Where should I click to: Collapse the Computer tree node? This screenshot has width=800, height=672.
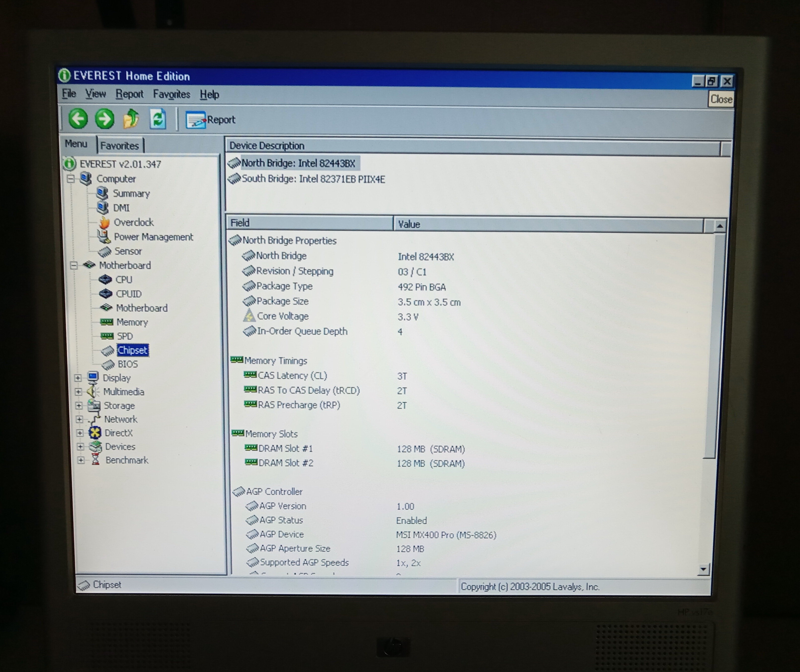[71, 179]
